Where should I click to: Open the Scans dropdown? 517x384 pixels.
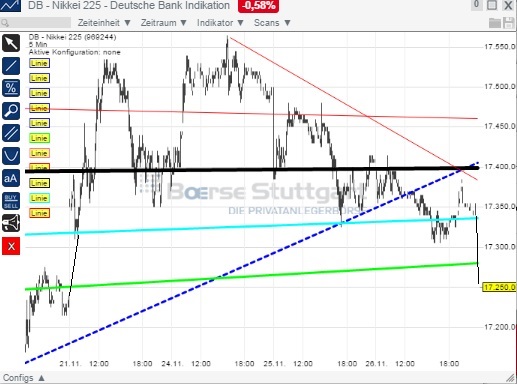click(272, 23)
